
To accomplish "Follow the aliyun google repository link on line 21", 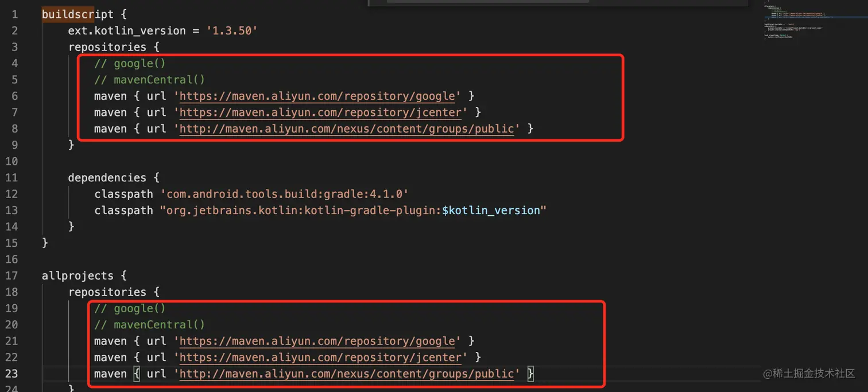I will point(317,341).
